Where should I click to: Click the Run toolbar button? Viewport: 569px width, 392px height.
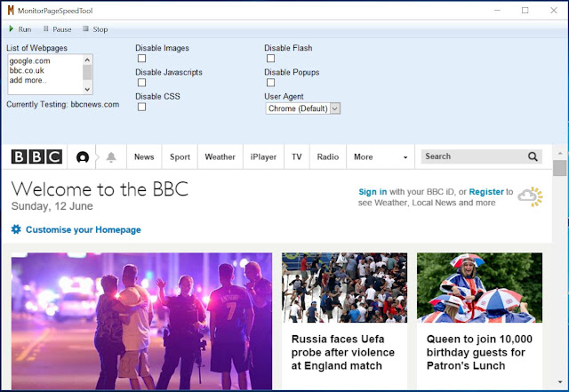click(20, 29)
